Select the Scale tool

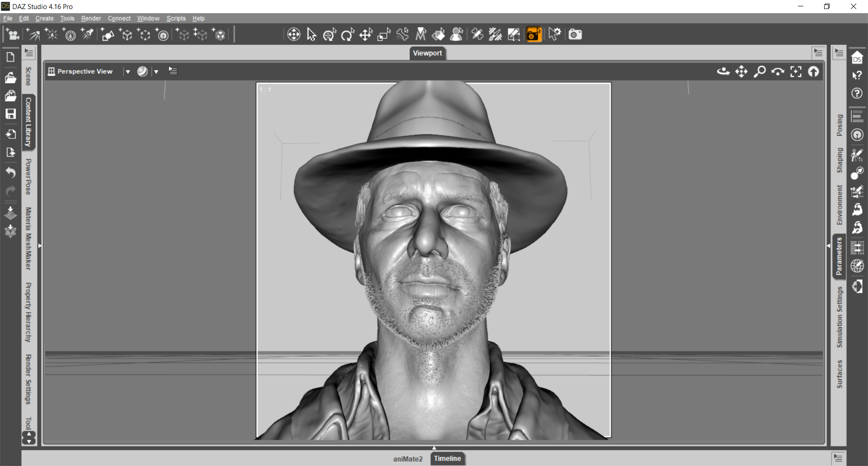click(384, 34)
